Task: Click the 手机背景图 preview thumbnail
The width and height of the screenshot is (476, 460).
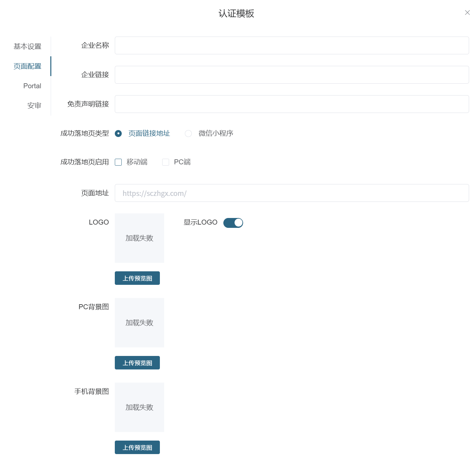Action: click(139, 407)
